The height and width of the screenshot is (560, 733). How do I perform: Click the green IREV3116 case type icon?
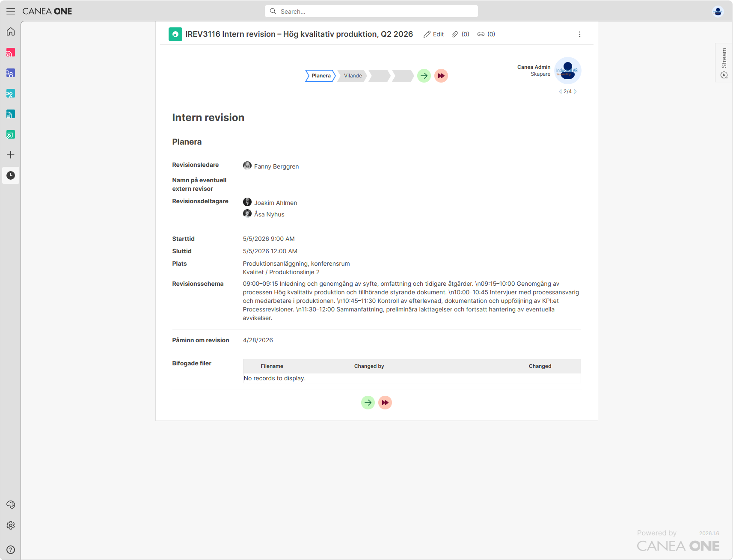[x=175, y=34]
